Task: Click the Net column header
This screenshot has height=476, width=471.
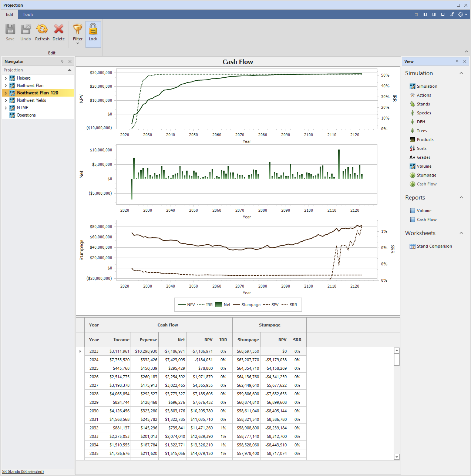Action: click(x=172, y=340)
